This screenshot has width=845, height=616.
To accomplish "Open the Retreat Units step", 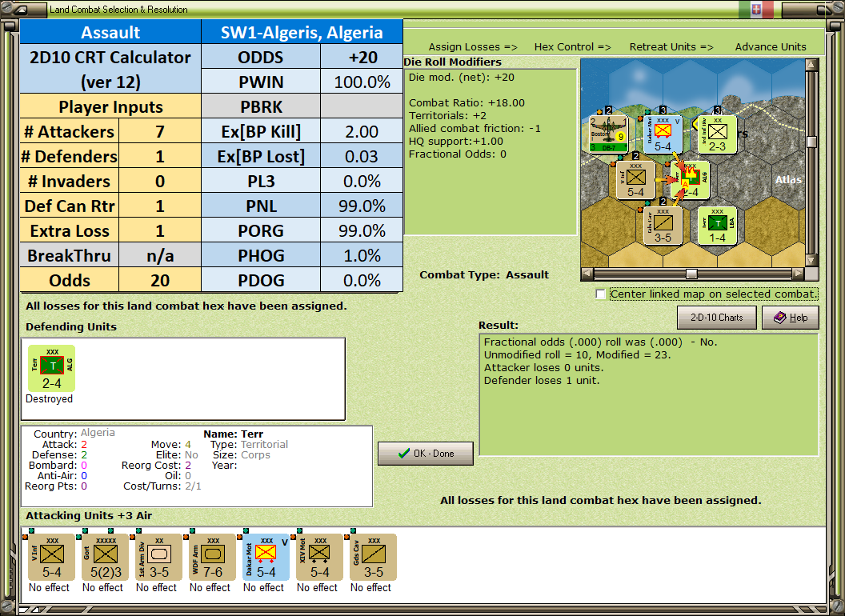I will point(671,47).
